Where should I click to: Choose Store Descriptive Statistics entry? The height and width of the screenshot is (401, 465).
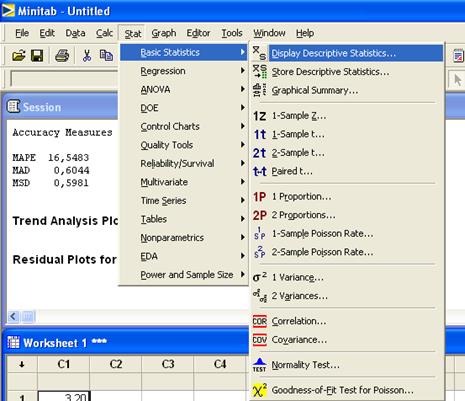pos(348,71)
